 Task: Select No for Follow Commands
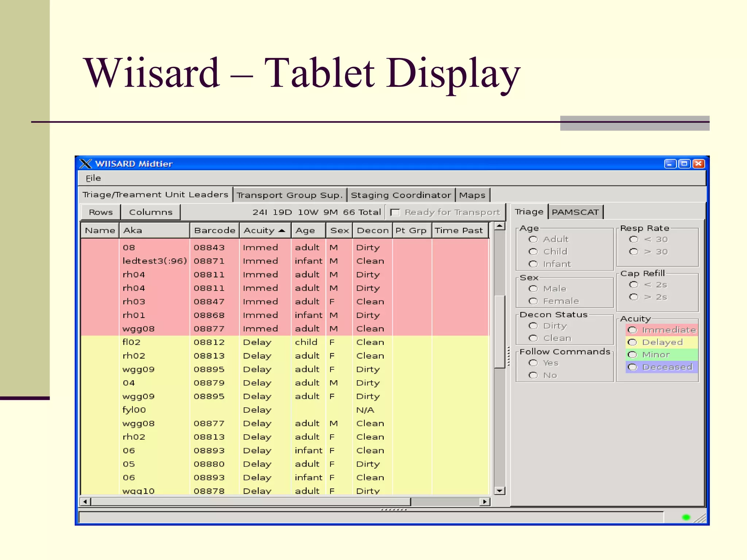pyautogui.click(x=533, y=376)
